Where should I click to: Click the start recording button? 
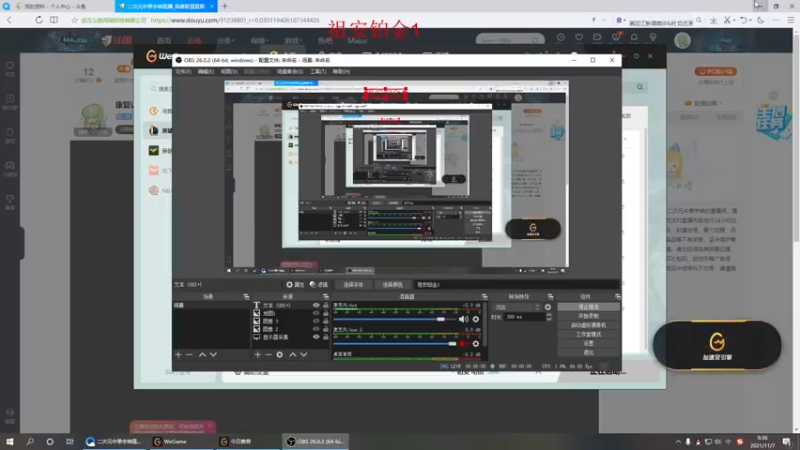tap(588, 316)
